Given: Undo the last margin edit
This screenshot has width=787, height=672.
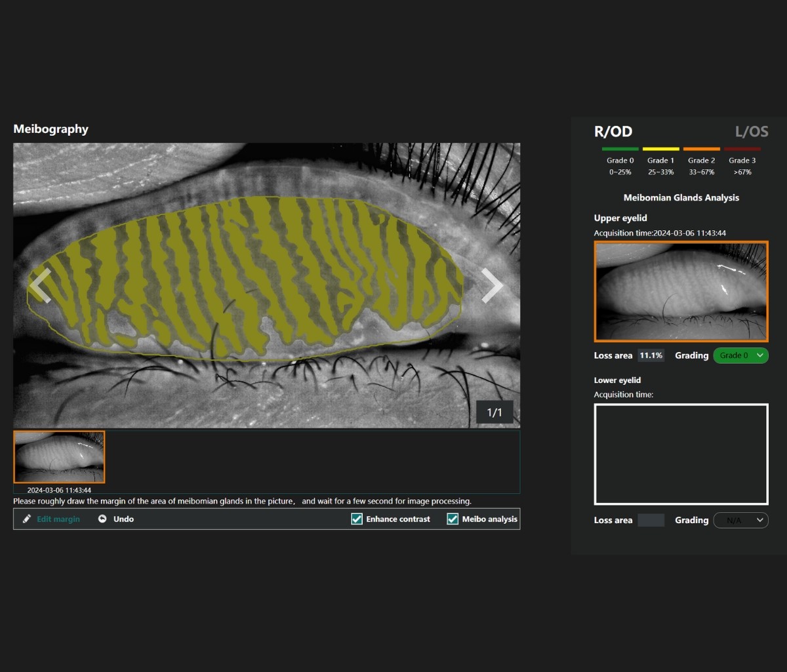Looking at the screenshot, I should pos(116,519).
